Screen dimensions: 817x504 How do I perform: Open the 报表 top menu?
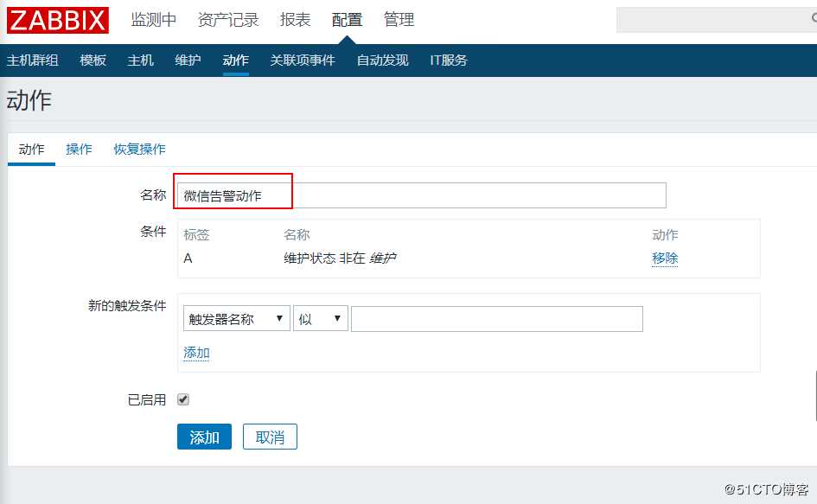pyautogui.click(x=296, y=20)
